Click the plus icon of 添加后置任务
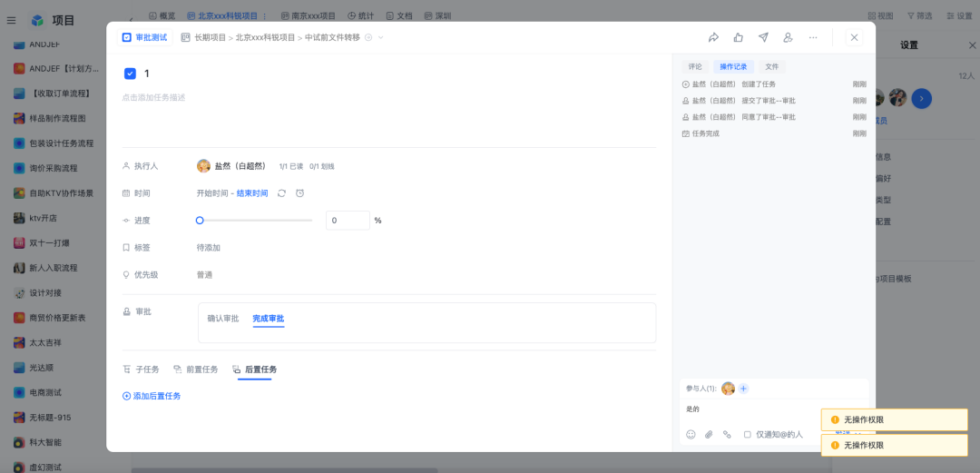Image resolution: width=980 pixels, height=473 pixels. tap(126, 396)
